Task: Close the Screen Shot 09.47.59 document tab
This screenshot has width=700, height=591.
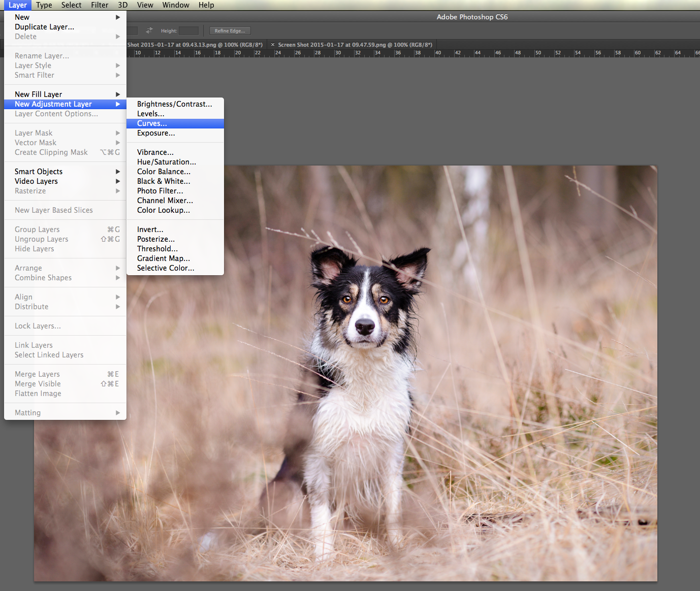Action: click(273, 45)
